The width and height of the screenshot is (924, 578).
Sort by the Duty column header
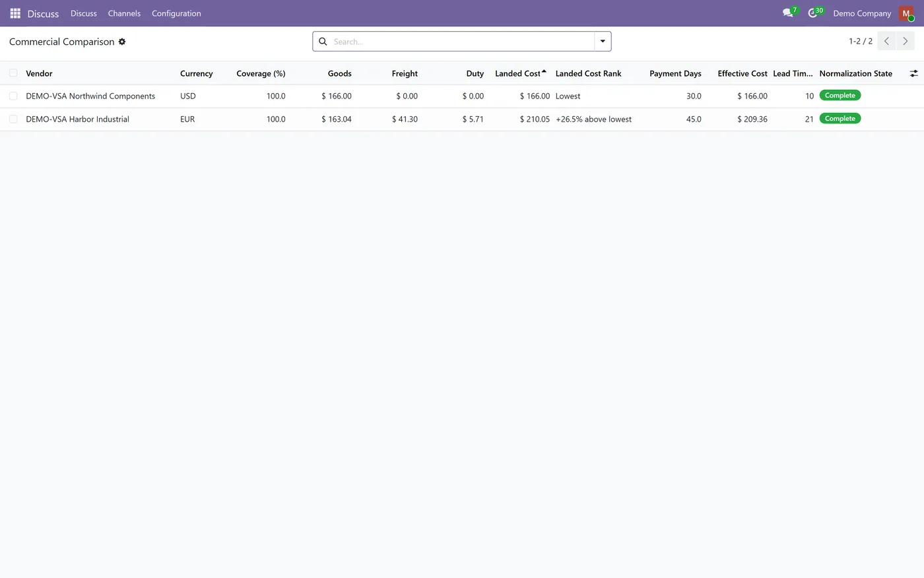(475, 73)
